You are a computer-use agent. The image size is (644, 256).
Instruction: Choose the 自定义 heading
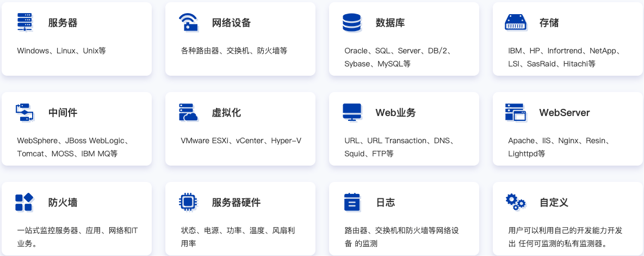[x=554, y=203]
